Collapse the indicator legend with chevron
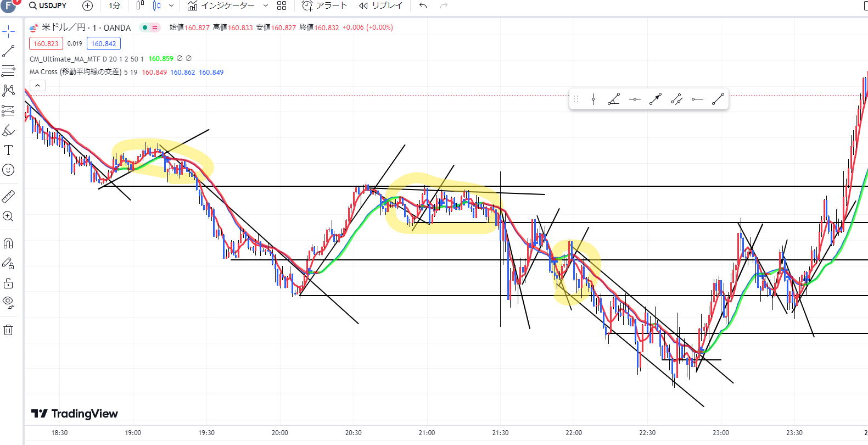 point(37,86)
